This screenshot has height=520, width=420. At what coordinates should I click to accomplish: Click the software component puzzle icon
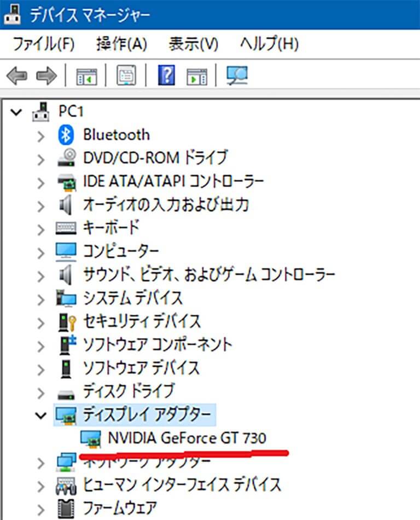[x=67, y=345]
